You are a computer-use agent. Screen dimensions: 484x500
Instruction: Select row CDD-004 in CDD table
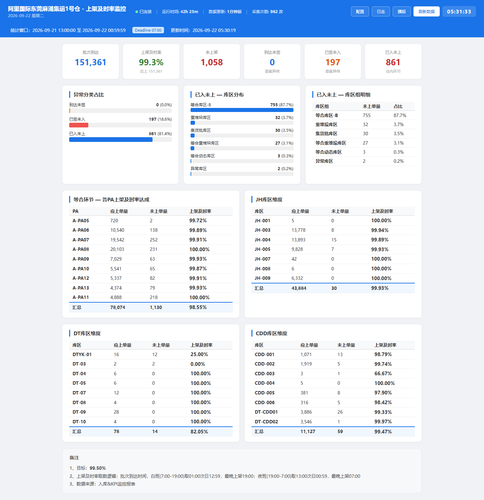click(x=333, y=383)
